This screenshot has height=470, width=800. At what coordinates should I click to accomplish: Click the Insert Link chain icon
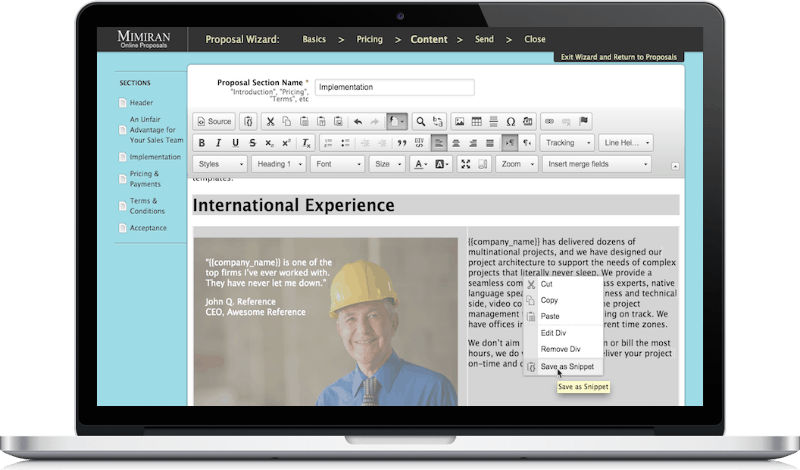tap(549, 121)
